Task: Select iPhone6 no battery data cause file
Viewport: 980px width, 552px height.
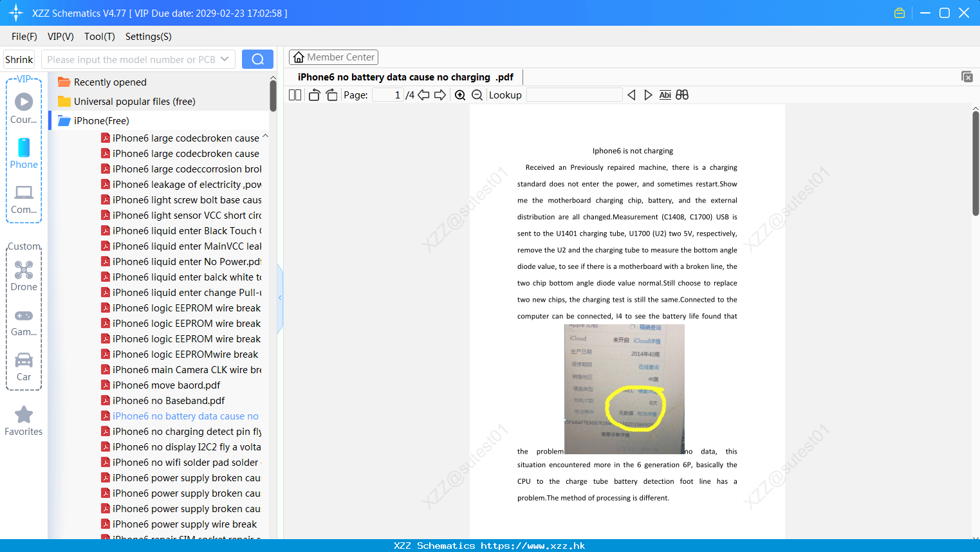Action: point(180,416)
